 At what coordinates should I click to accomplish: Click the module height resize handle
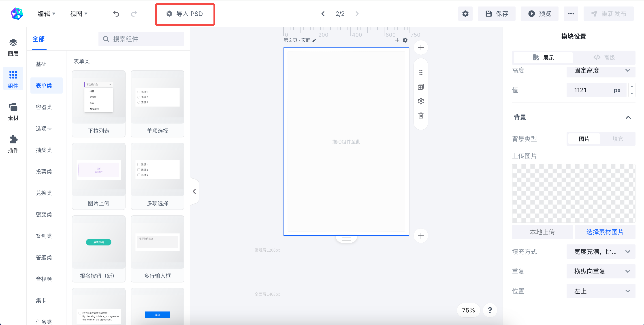pos(346,239)
